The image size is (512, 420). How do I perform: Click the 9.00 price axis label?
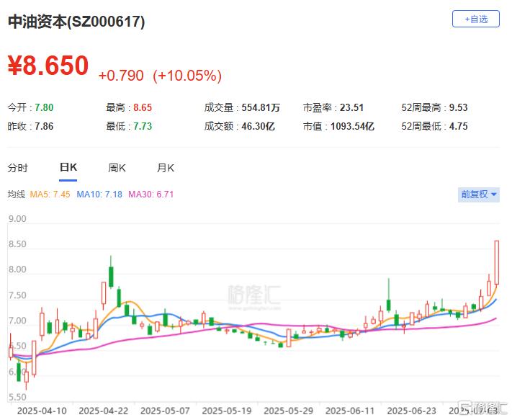point(17,219)
